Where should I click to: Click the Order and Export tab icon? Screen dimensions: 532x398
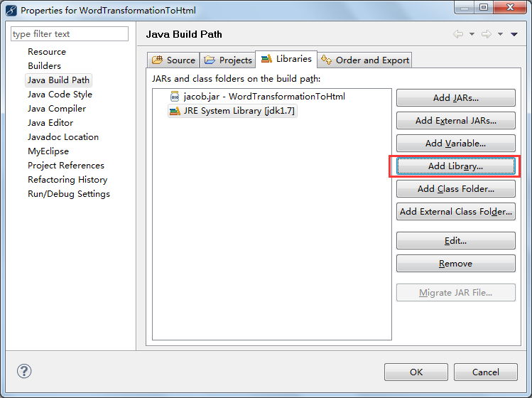pyautogui.click(x=327, y=60)
